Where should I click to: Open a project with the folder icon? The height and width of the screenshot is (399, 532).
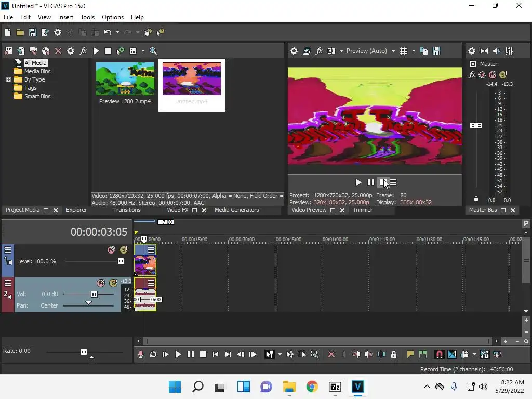point(20,32)
